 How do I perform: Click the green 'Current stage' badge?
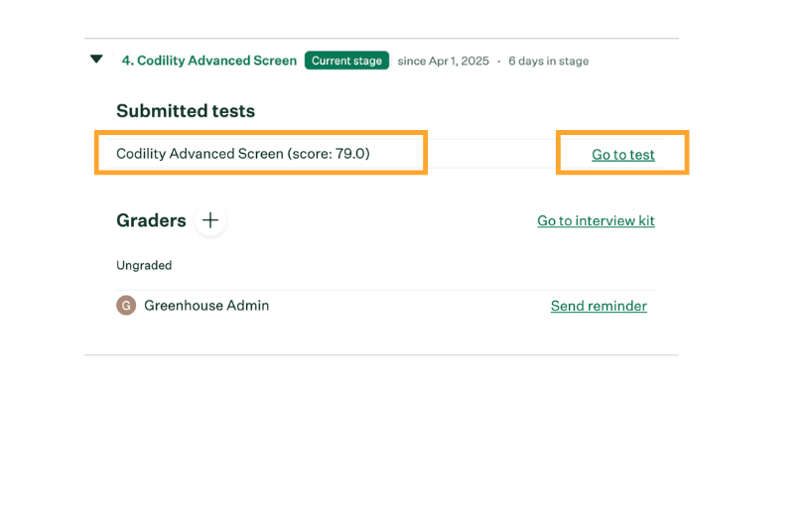pyautogui.click(x=346, y=61)
